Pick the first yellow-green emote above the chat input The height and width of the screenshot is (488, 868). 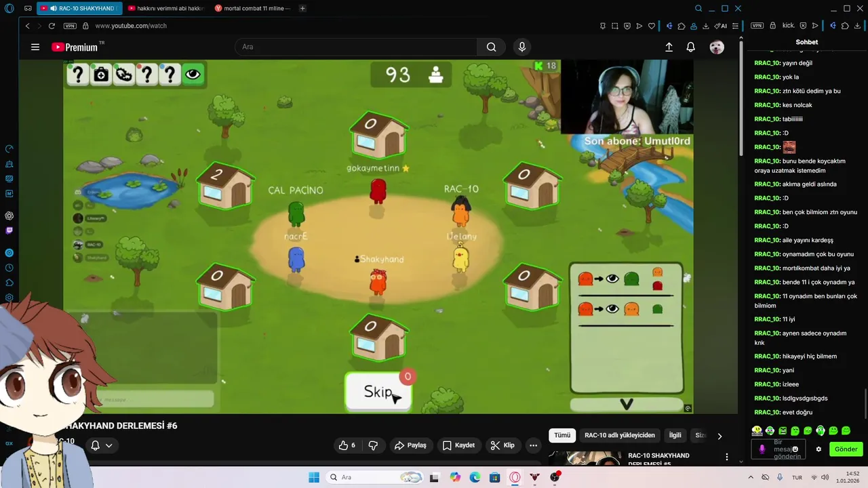pyautogui.click(x=757, y=430)
